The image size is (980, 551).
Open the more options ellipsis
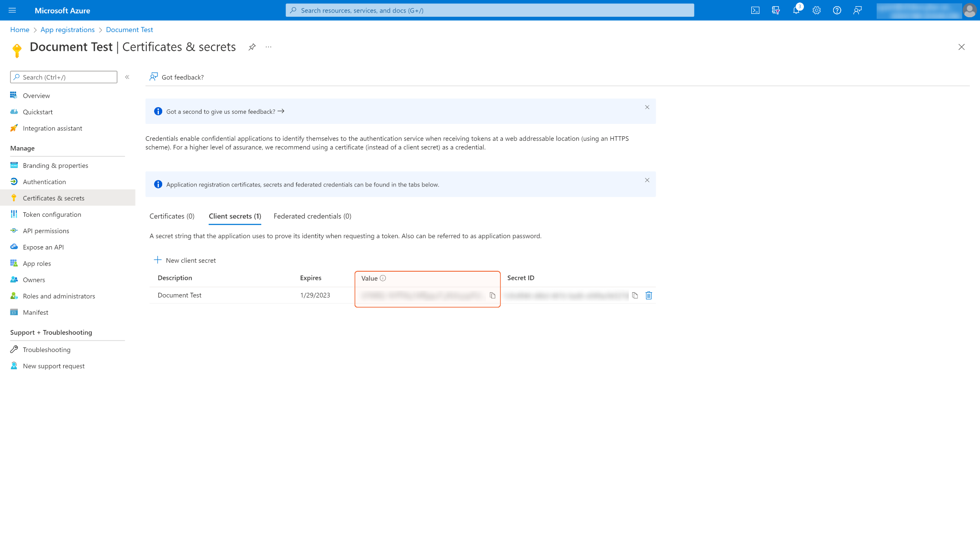tap(268, 47)
